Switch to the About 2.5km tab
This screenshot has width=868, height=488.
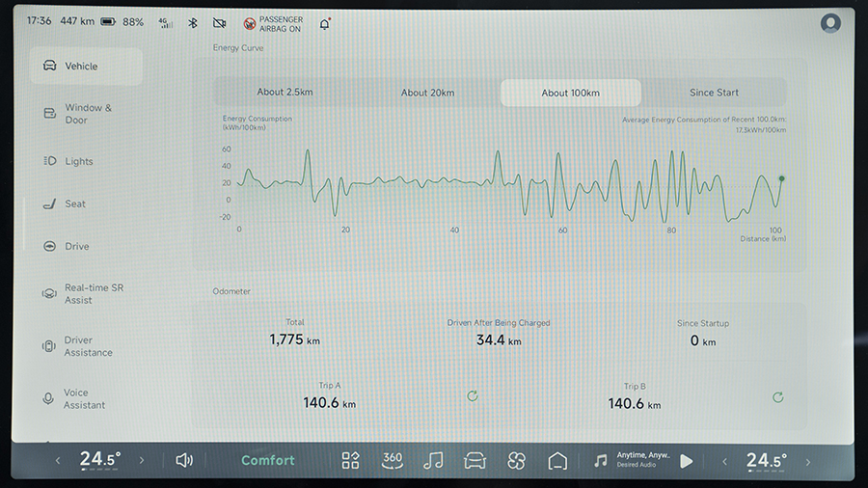[x=285, y=93]
